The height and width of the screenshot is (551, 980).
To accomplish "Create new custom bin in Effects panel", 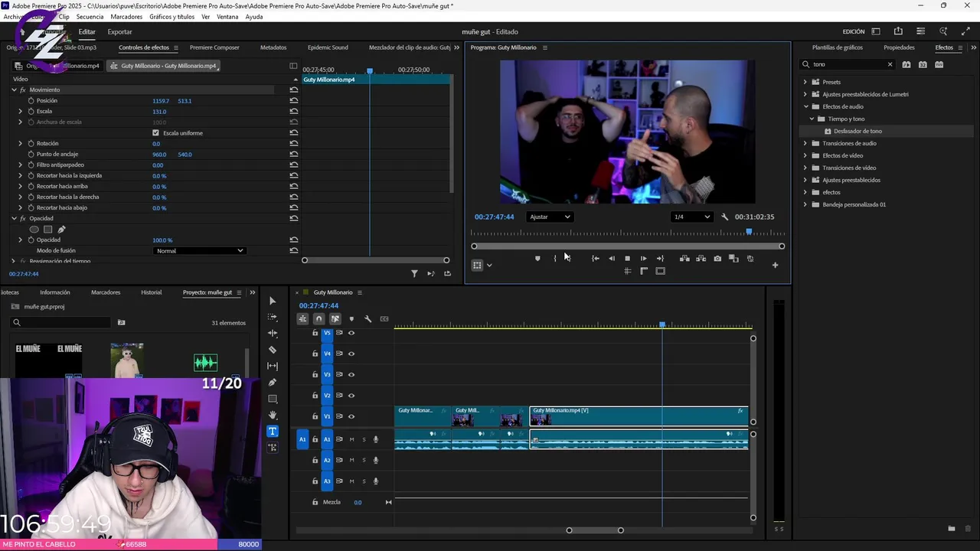I will [x=952, y=529].
